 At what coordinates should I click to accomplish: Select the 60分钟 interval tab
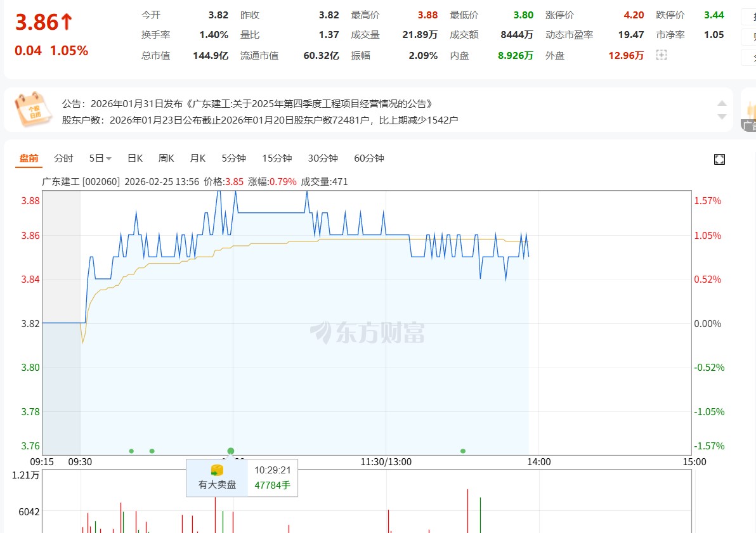tap(369, 158)
